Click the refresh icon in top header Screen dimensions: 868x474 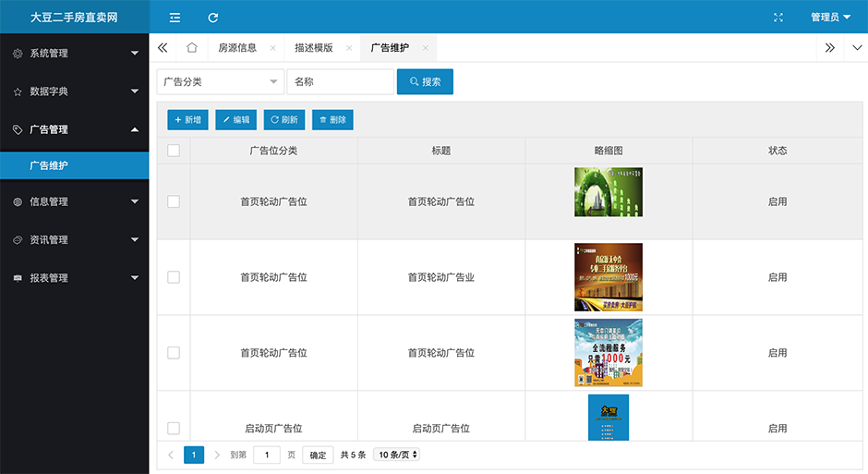tap(213, 18)
